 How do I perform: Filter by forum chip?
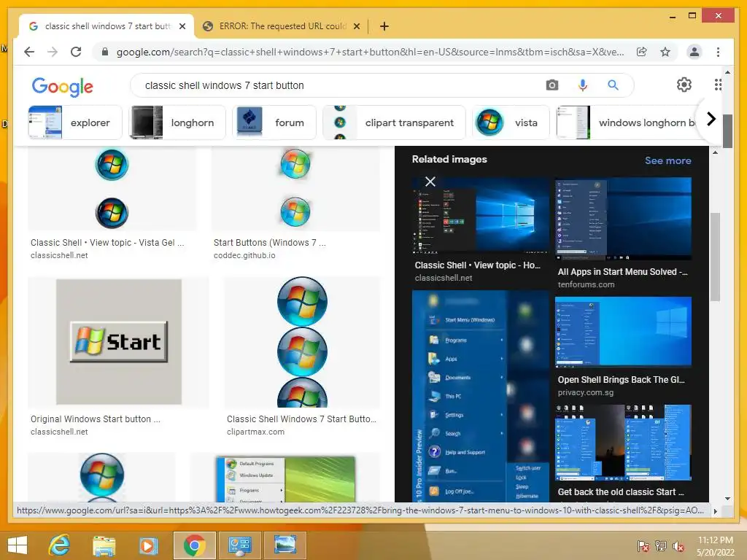[x=274, y=122]
